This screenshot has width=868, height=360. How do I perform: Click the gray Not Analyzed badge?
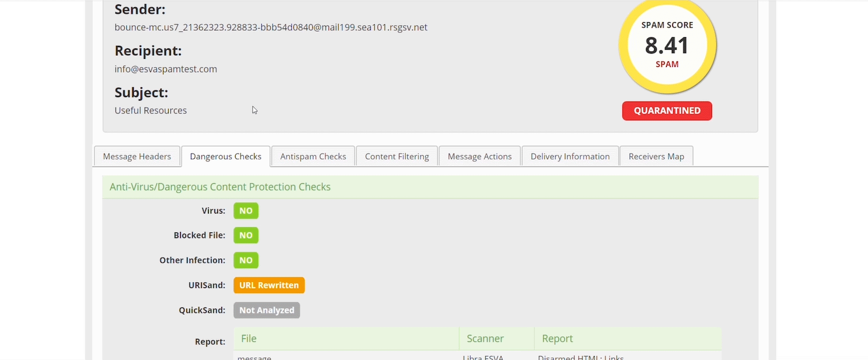tap(267, 310)
